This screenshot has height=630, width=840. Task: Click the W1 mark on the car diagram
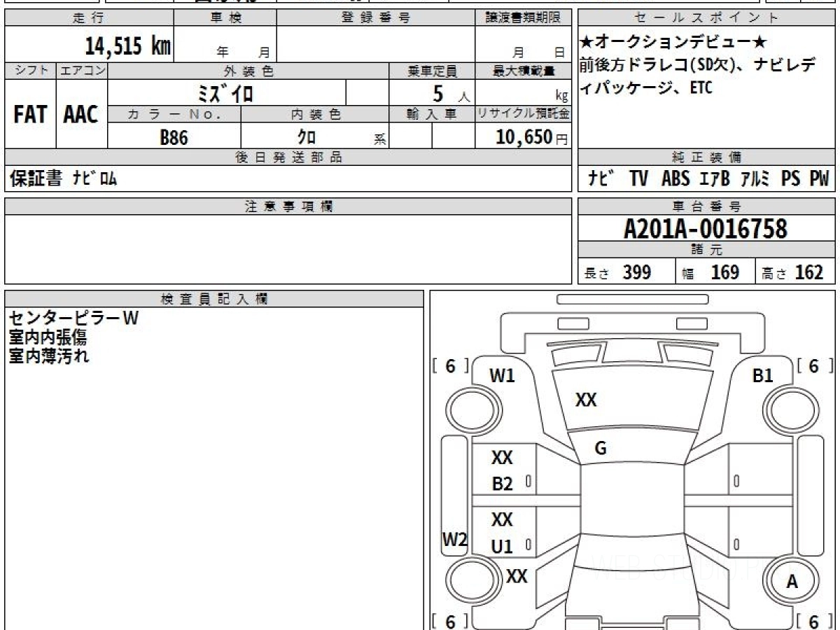tap(502, 376)
